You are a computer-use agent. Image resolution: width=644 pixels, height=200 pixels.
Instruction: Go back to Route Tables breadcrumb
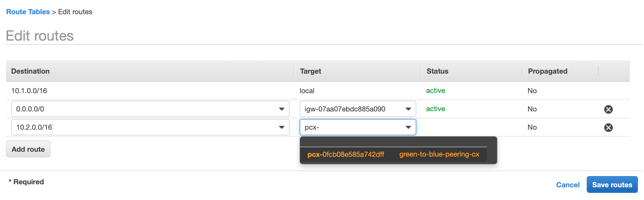(28, 12)
